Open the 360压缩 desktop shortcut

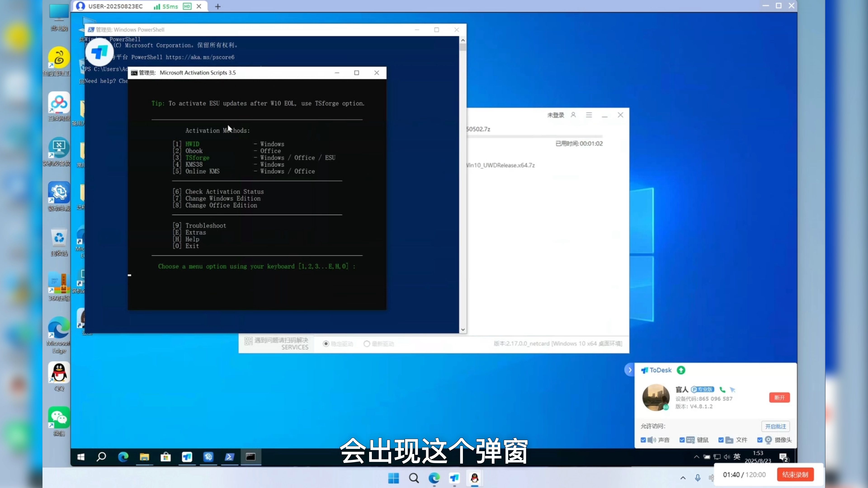(59, 287)
